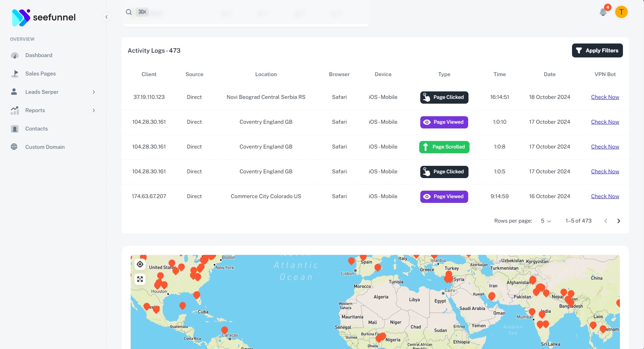Image resolution: width=644 pixels, height=349 pixels.
Task: Go to next page of activity logs
Action: click(x=619, y=221)
